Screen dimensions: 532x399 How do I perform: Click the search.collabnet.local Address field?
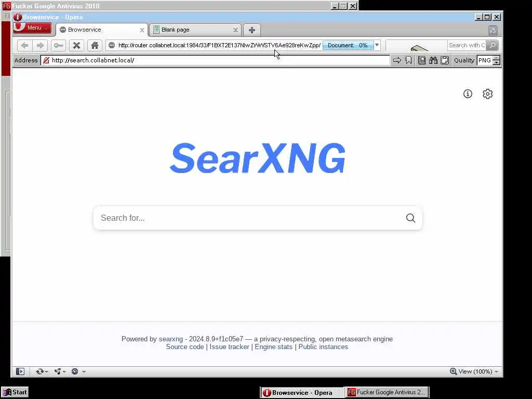219,60
